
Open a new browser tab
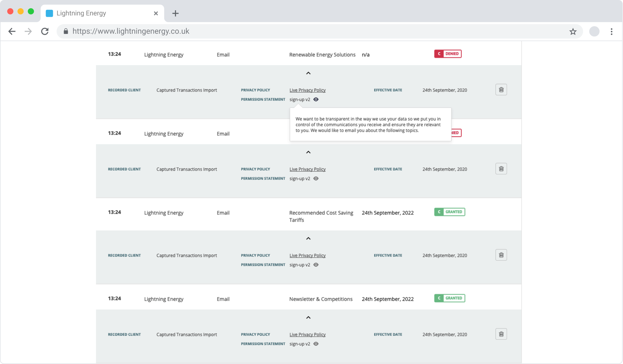pos(175,13)
